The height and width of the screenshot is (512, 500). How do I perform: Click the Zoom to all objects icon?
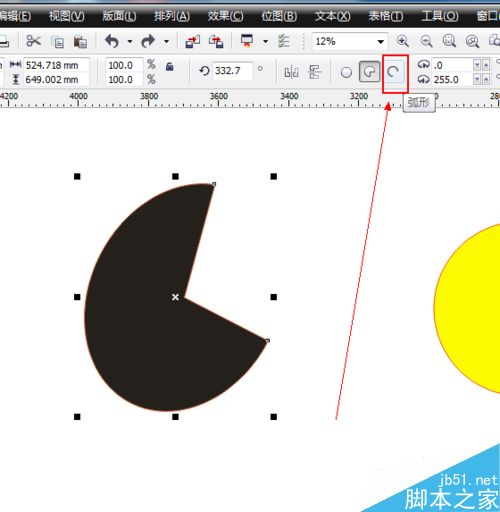pos(472,41)
